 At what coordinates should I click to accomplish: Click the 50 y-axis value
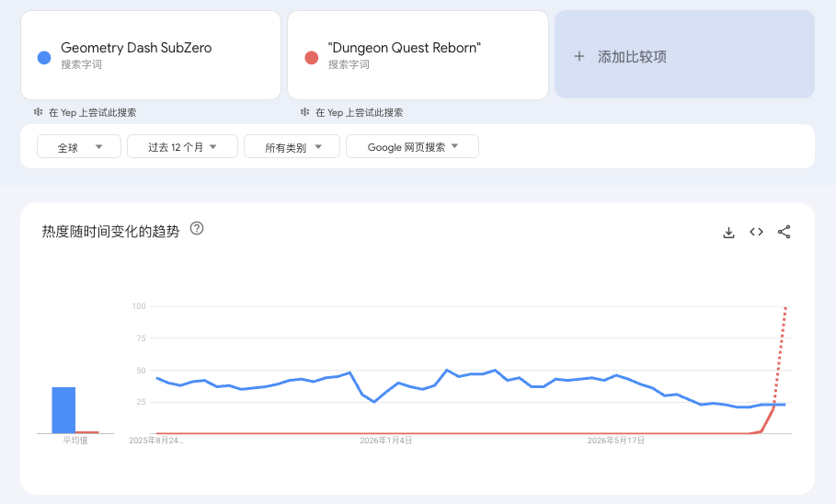pyautogui.click(x=141, y=370)
